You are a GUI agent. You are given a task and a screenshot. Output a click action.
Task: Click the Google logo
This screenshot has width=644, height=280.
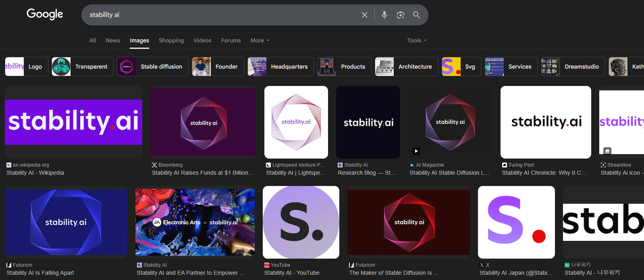[x=45, y=14]
